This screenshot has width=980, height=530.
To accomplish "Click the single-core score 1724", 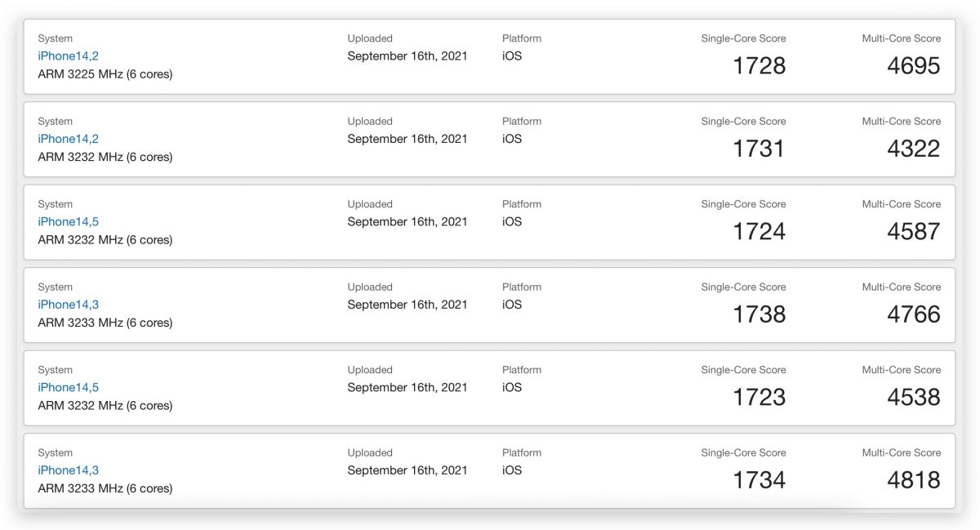I will 759,232.
